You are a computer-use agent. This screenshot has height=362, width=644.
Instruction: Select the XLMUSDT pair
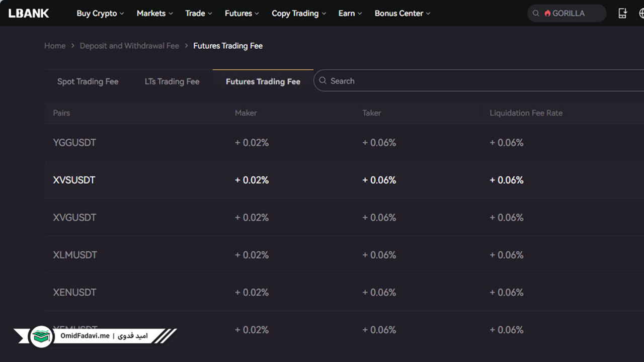[x=75, y=255]
